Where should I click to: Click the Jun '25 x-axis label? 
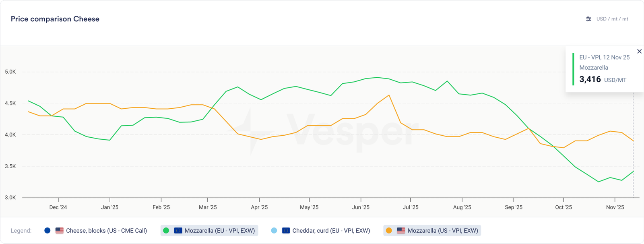361,207
